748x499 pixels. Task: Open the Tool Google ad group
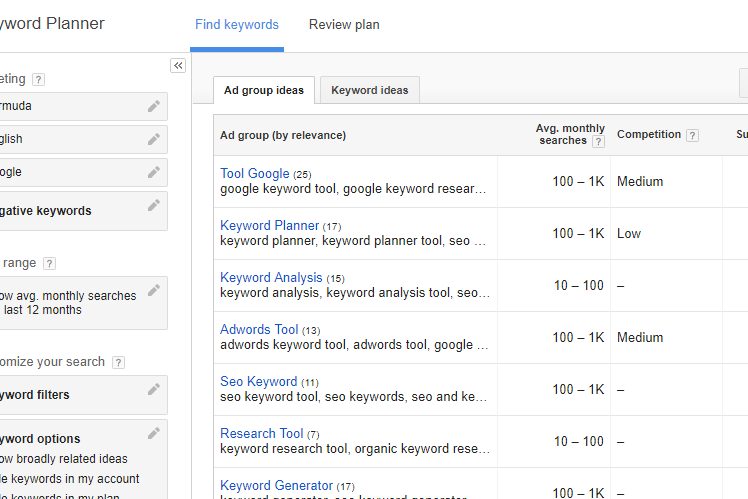click(255, 174)
